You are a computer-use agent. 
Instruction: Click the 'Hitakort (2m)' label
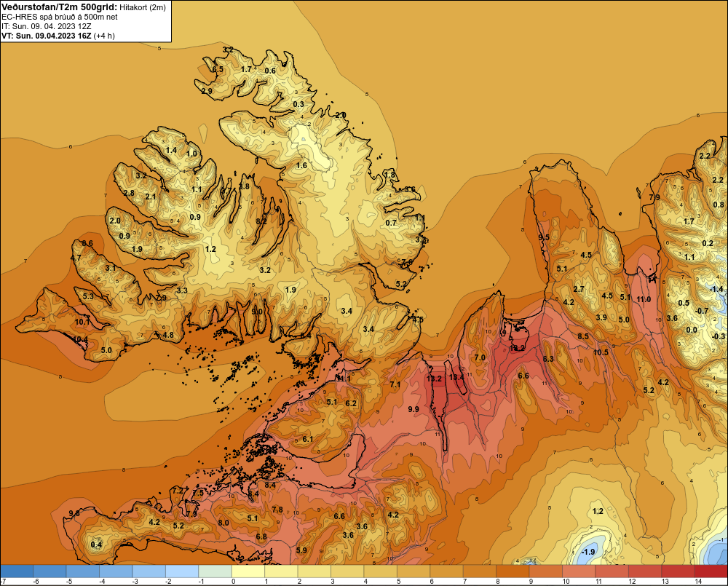pos(143,7)
